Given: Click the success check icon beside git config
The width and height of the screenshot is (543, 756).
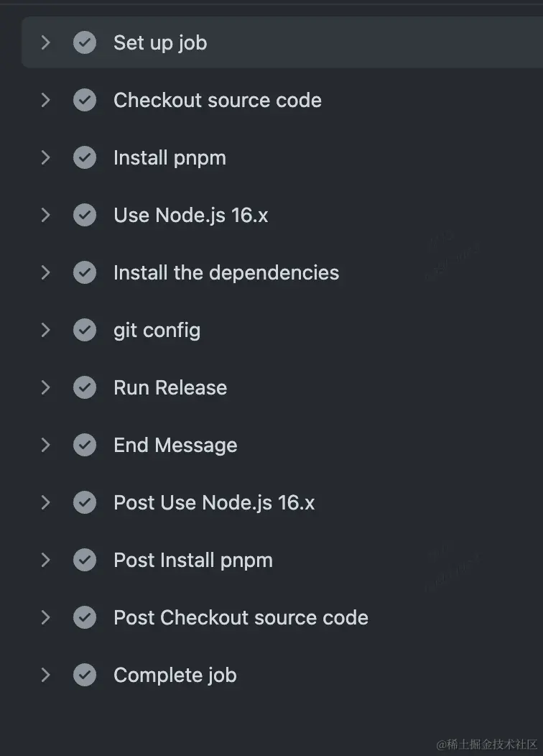Looking at the screenshot, I should [85, 330].
